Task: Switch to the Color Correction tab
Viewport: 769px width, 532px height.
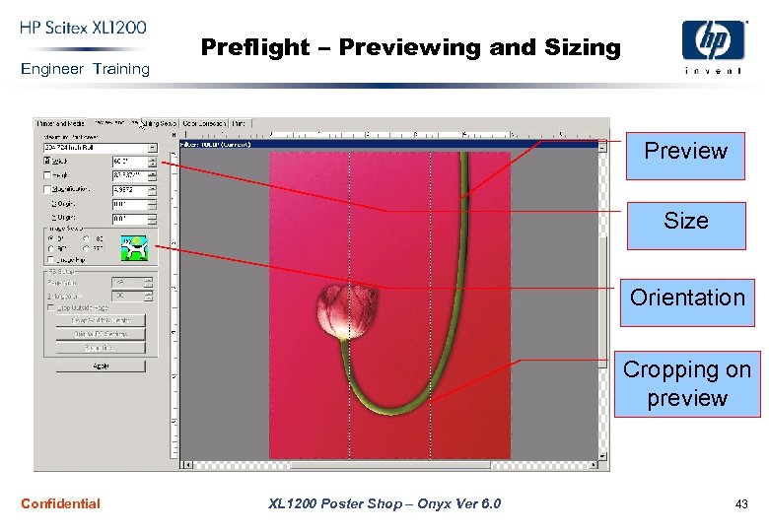Action: pyautogui.click(x=204, y=123)
